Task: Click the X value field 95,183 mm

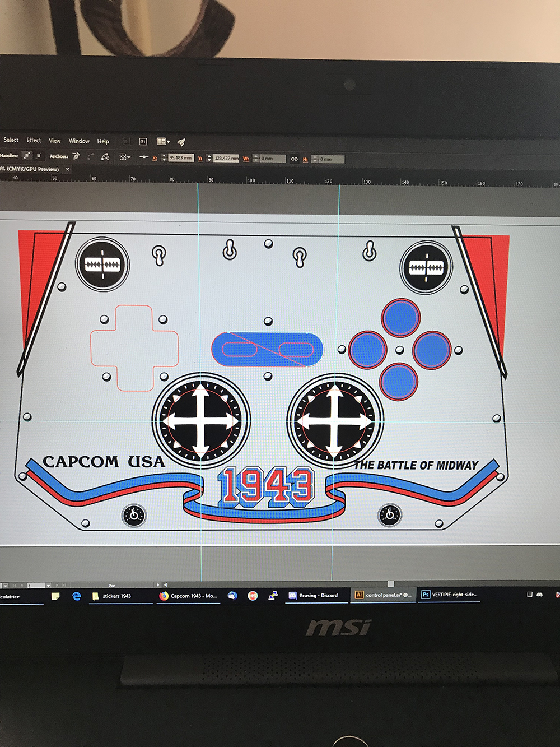Action: click(181, 158)
